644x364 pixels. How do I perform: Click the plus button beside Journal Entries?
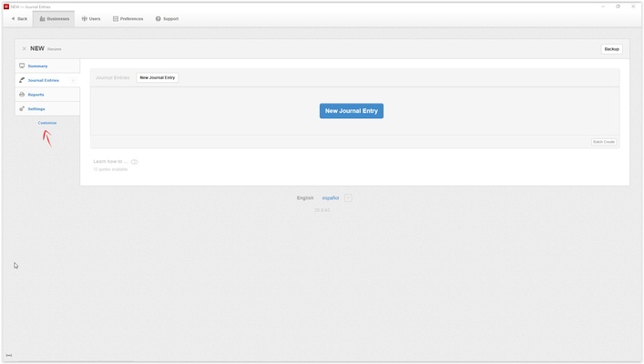pos(73,80)
